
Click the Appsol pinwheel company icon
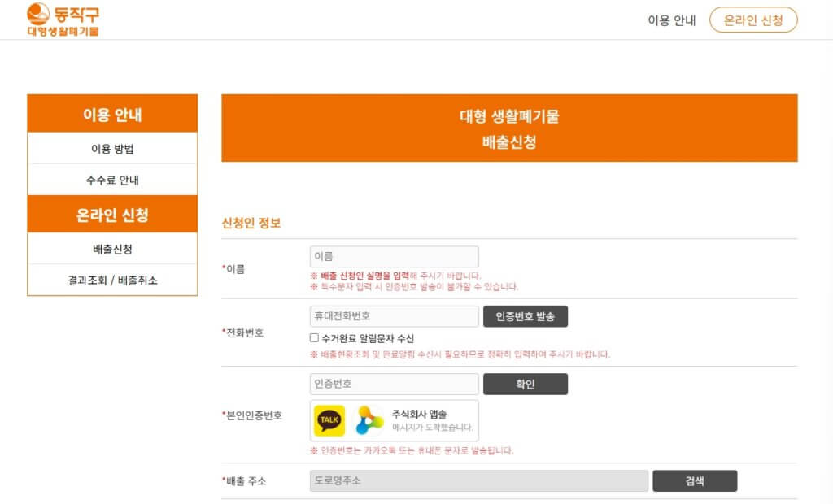pos(367,419)
